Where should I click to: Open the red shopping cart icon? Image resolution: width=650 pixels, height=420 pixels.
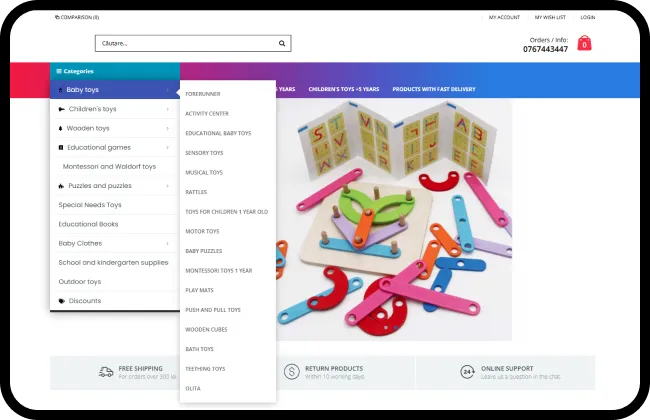coord(584,44)
